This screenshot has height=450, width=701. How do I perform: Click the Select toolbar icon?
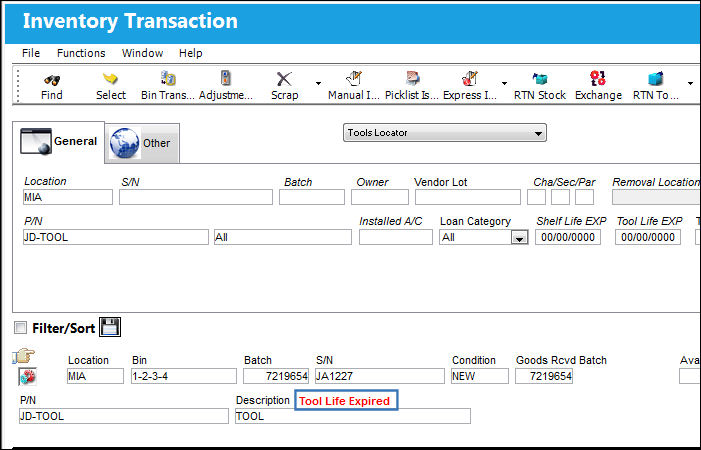[110, 80]
